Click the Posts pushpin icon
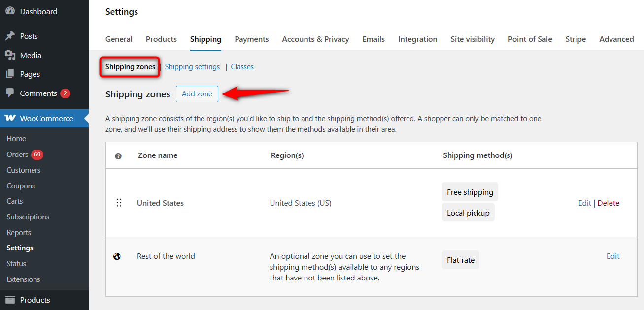The width and height of the screenshot is (644, 310). pos(10,35)
